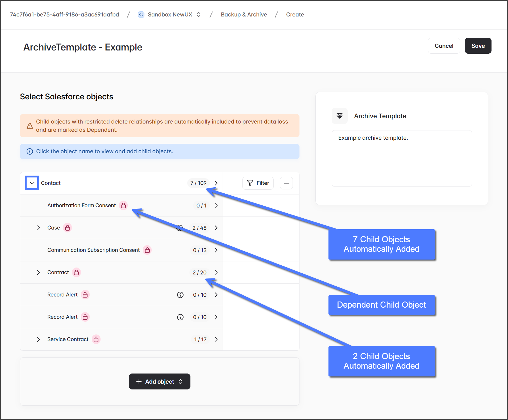Viewport: 508px width, 420px height.
Task: Go to Backup & Archive breadcrumb
Action: 244,15
